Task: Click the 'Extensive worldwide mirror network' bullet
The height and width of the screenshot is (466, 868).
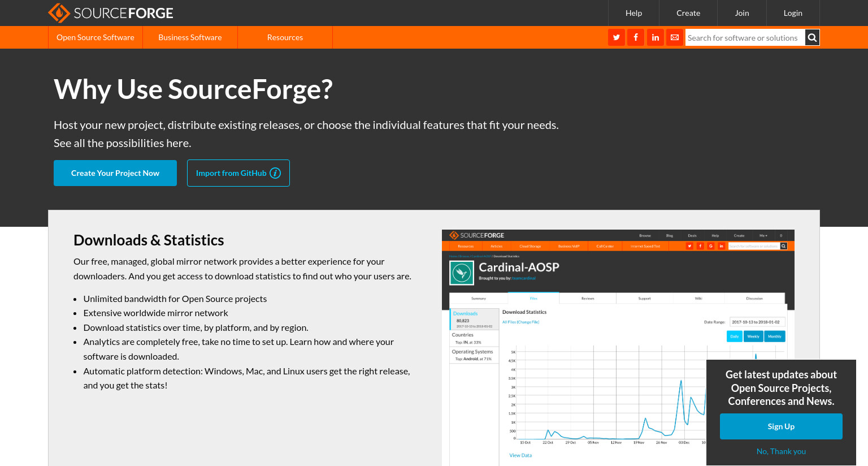Action: coord(156,313)
